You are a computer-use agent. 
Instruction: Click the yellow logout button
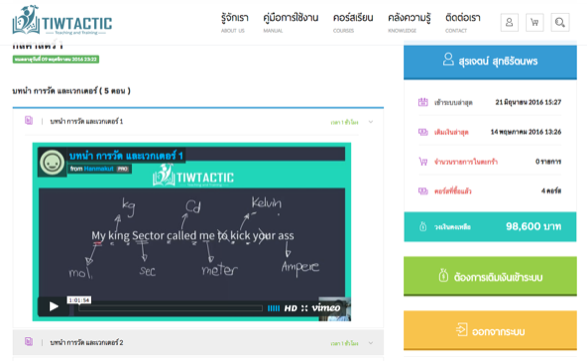[490, 330]
